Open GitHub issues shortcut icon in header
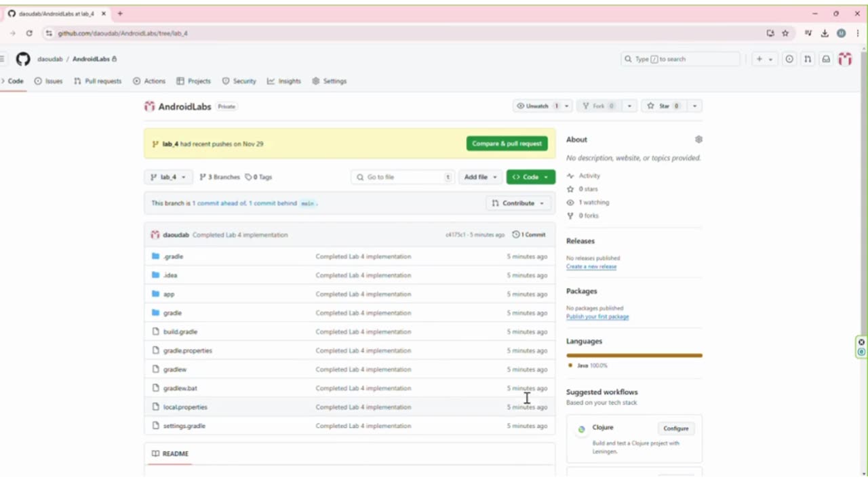868x488 pixels. (x=789, y=59)
